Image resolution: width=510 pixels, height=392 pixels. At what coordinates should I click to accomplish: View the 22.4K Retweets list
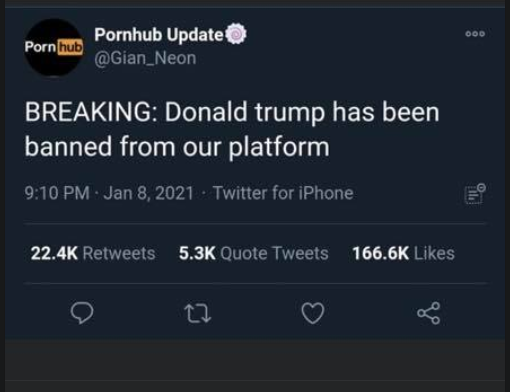(93, 253)
